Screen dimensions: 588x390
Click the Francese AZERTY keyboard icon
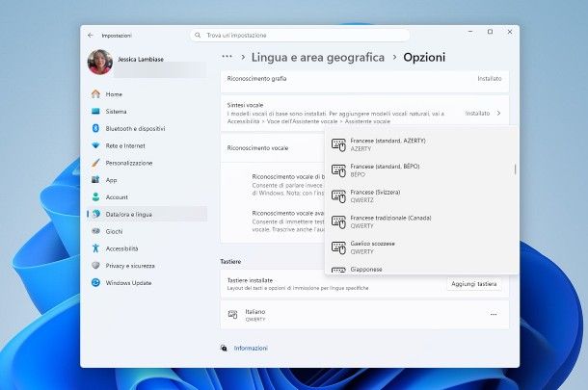point(338,145)
